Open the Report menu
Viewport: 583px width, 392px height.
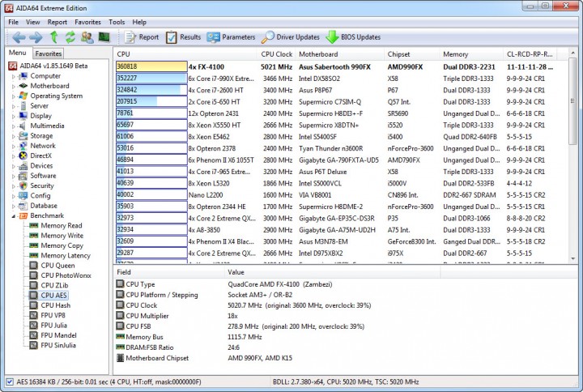point(57,23)
